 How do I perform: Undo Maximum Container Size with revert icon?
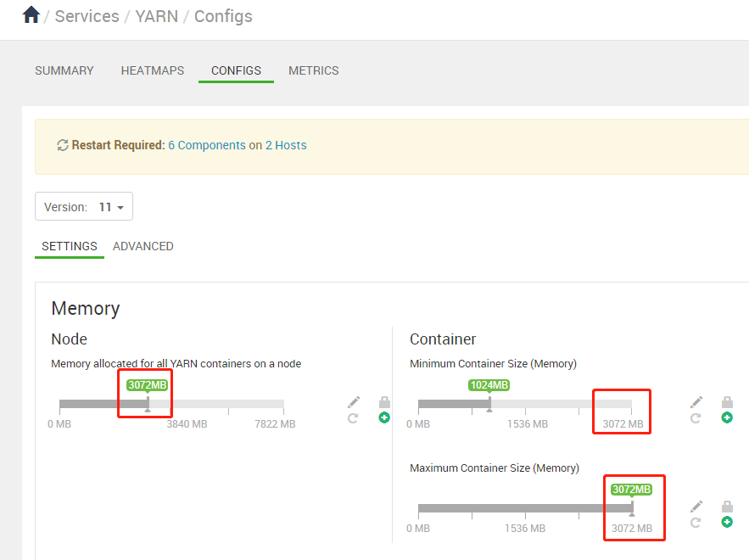pyautogui.click(x=696, y=523)
